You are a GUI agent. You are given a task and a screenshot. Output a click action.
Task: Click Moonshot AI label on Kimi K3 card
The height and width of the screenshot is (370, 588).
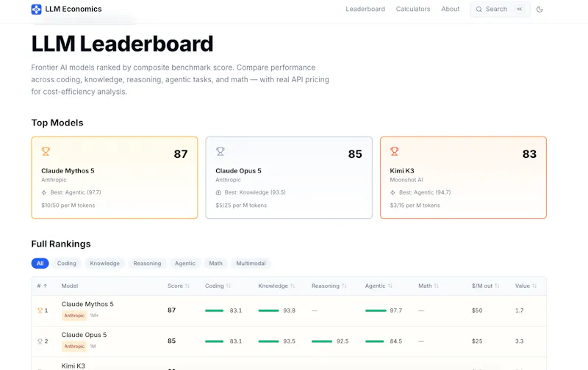tap(406, 180)
